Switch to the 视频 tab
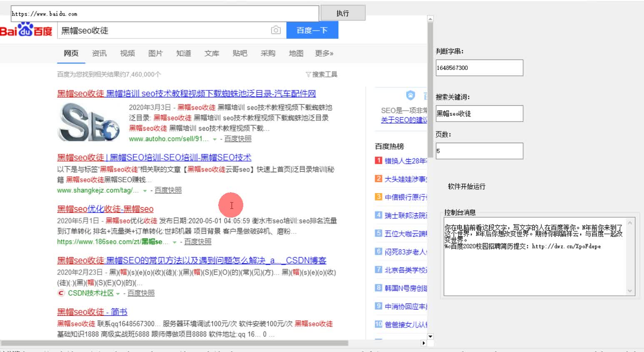 click(x=127, y=53)
